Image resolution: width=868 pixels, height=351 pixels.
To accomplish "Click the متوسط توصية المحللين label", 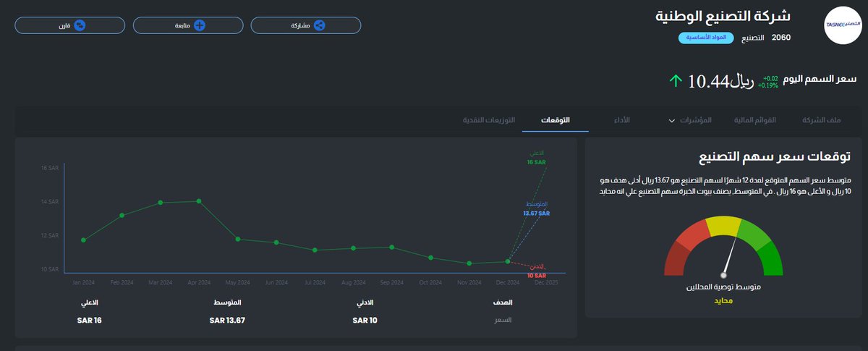I will [x=723, y=287].
